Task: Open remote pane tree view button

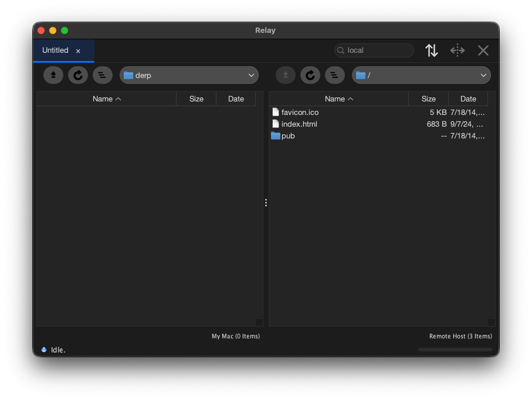Action: pyautogui.click(x=335, y=75)
